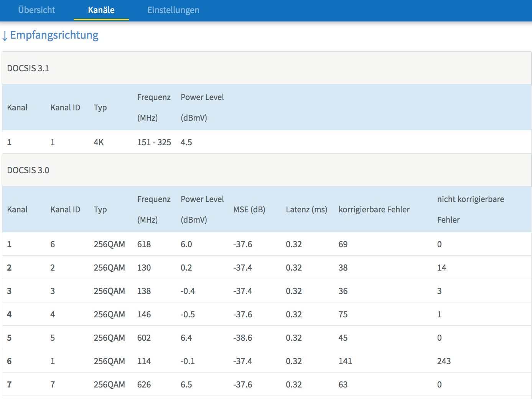Click frequency value 146

pos(144,314)
